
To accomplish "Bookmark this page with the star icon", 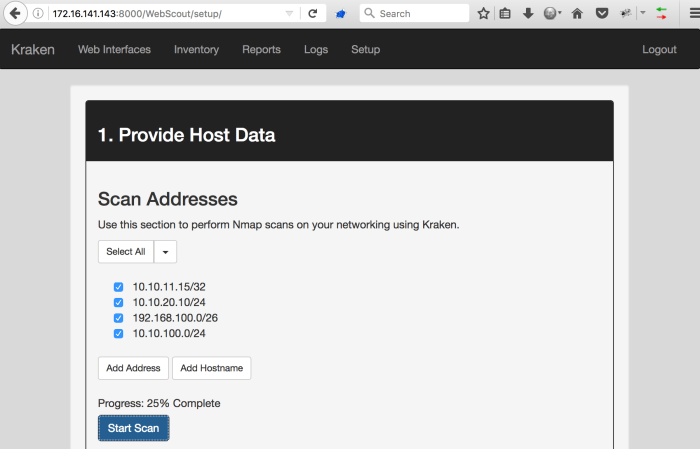I will [483, 13].
